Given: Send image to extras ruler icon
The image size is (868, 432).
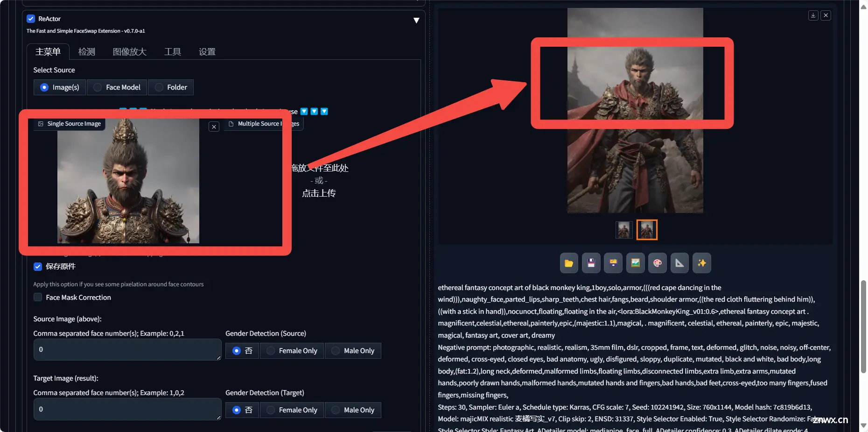Looking at the screenshot, I should click(x=679, y=263).
